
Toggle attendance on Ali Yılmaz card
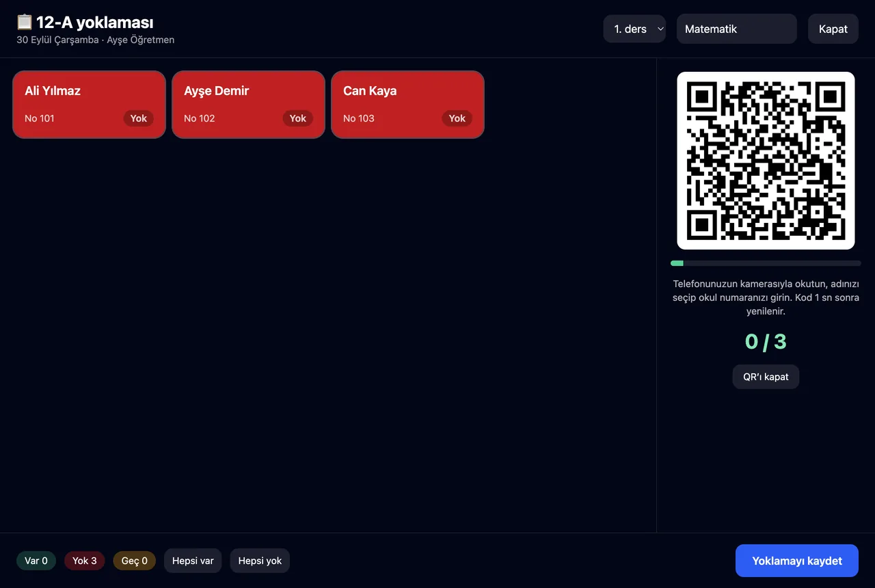[90, 105]
